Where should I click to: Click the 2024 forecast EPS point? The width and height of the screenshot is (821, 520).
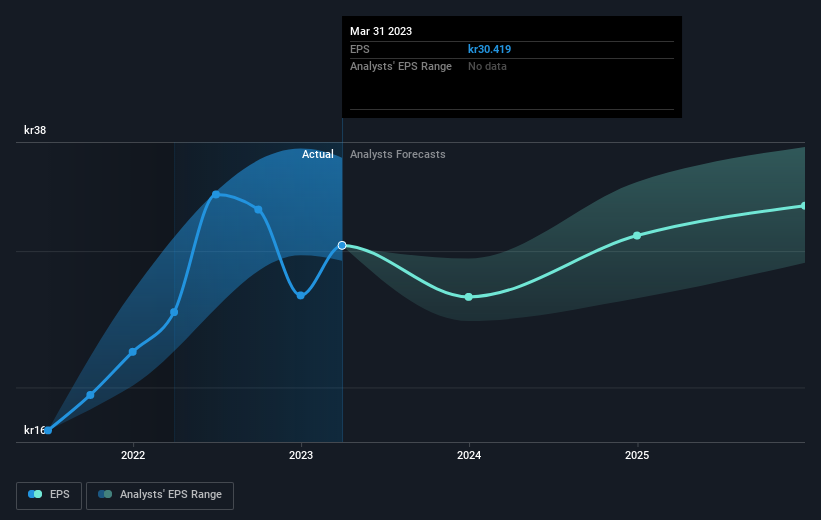point(469,297)
